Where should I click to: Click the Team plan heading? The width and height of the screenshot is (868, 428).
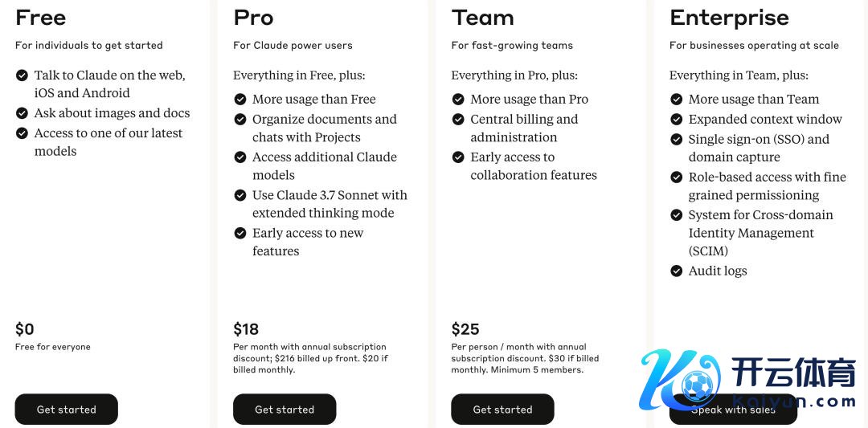(482, 18)
